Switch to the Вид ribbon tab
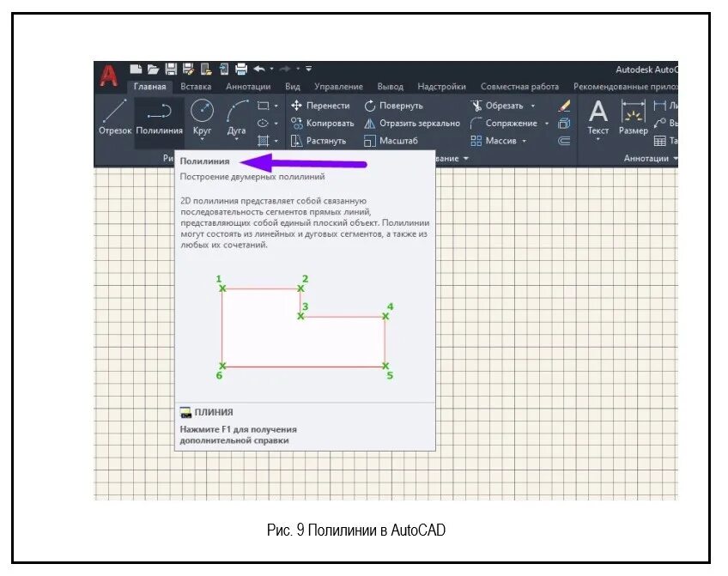Viewport: 728px width, 576px height. 293,87
